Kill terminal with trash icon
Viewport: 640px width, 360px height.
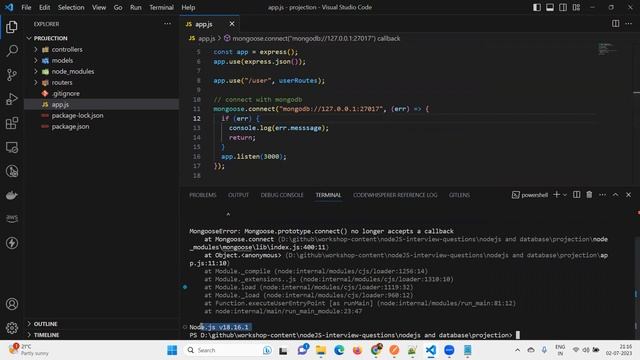click(589, 195)
